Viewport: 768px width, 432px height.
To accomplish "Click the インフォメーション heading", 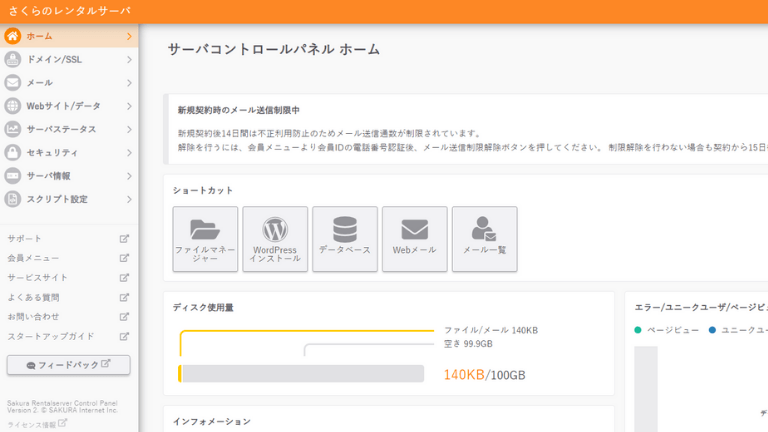I will pos(212,421).
